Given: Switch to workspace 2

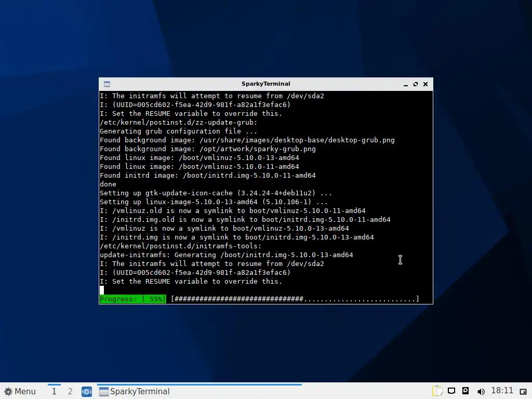Looking at the screenshot, I should [70, 391].
